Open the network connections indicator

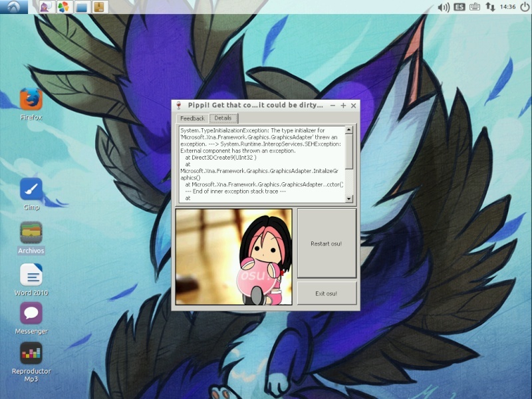coord(490,7)
